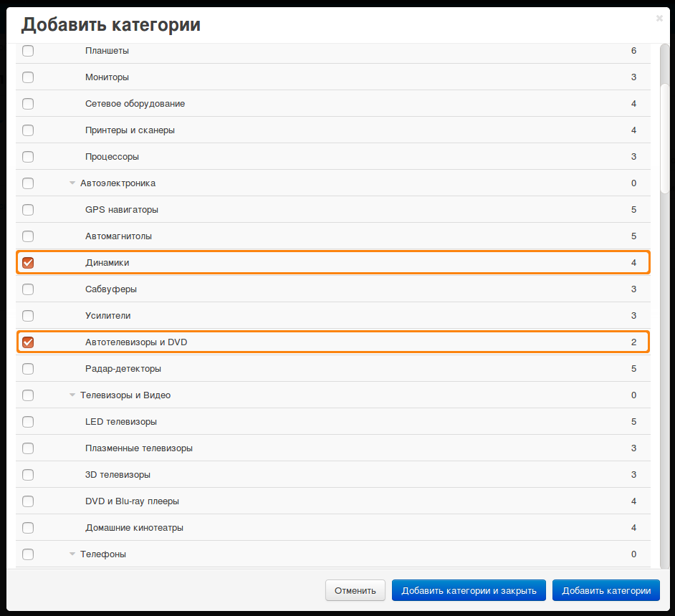The height and width of the screenshot is (616, 675).
Task: Click Добавить категории и закрыть button
Action: pos(469,591)
